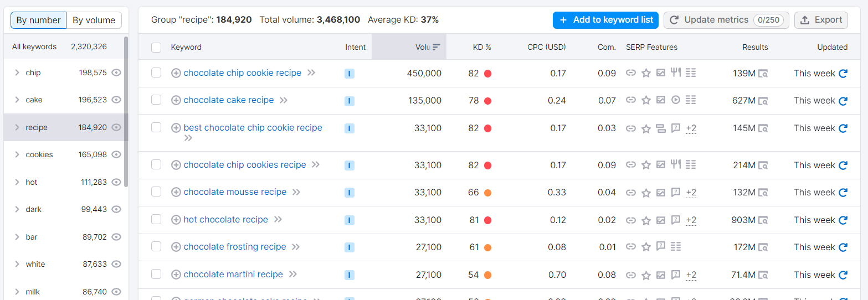Click image pack icon for hot chocolate recipe
This screenshot has width=868, height=300.
tap(660, 220)
